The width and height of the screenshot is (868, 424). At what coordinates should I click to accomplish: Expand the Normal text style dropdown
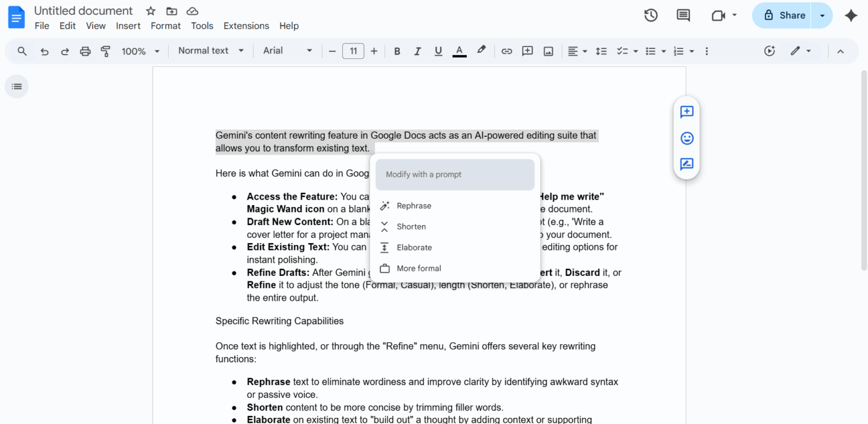tap(211, 51)
